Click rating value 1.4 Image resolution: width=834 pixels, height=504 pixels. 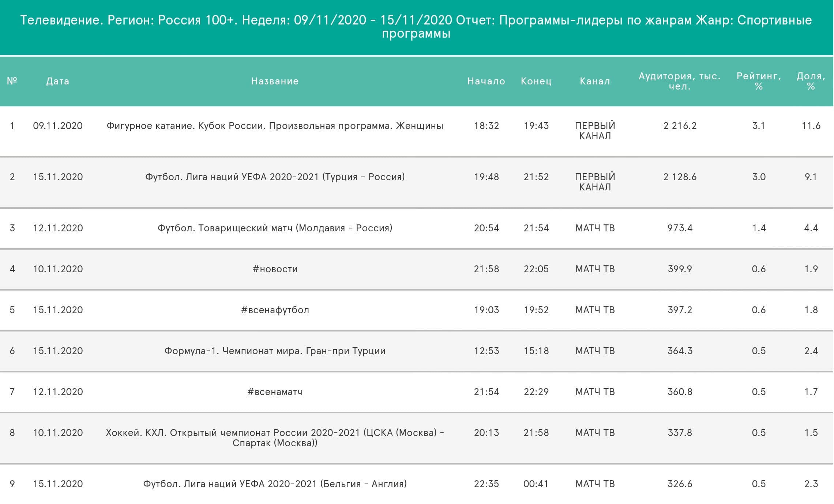759,228
